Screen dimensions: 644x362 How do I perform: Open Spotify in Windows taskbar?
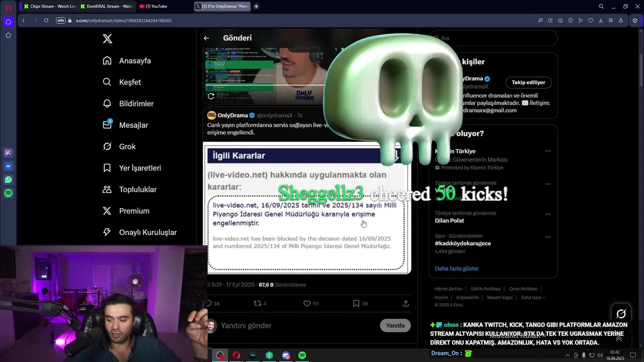pos(302,355)
